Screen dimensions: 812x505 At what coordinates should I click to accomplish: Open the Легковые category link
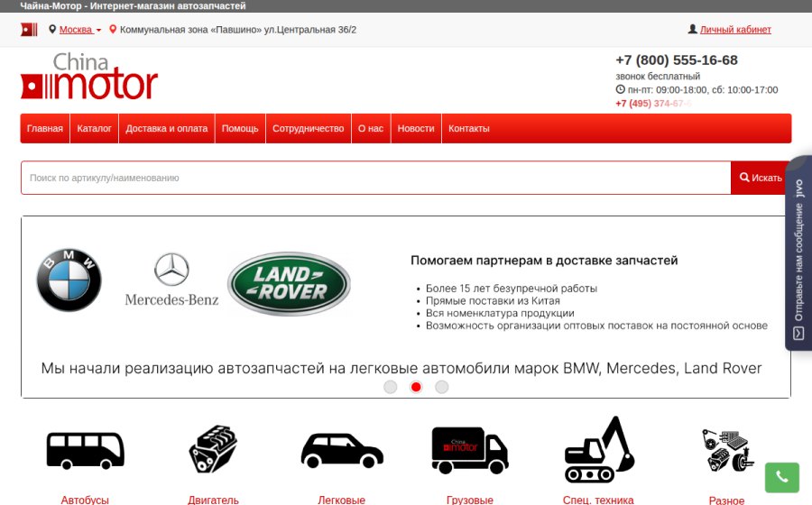[342, 500]
